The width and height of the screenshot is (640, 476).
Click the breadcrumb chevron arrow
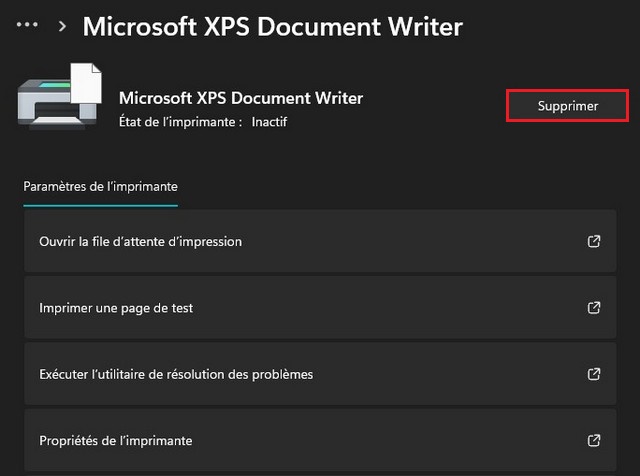(62, 27)
